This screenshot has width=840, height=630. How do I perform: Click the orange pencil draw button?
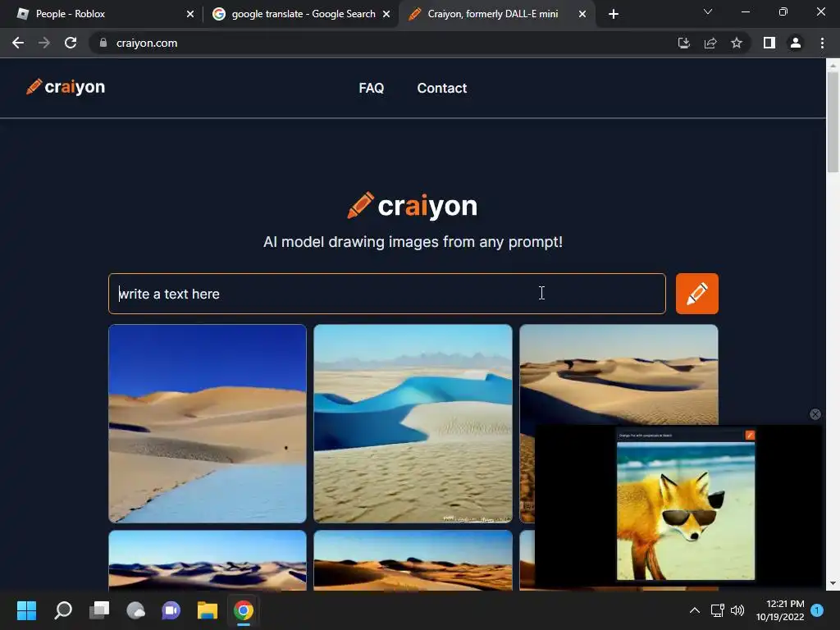pyautogui.click(x=697, y=294)
